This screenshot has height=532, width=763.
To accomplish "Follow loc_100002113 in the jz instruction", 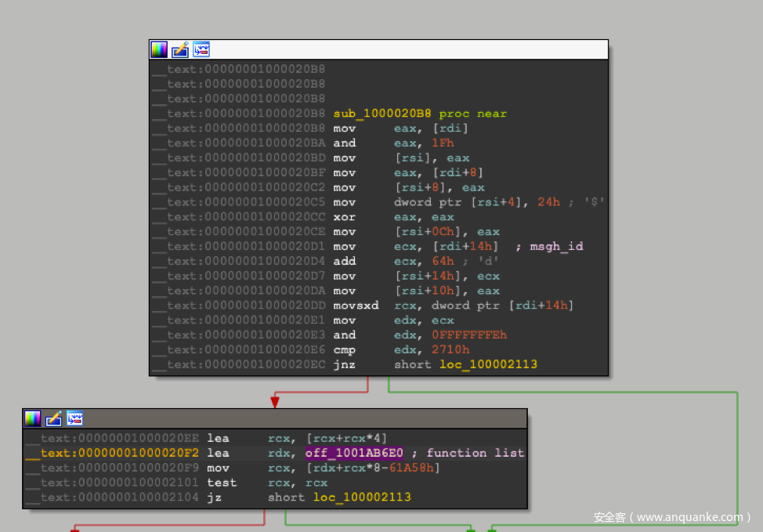I will pos(362,498).
